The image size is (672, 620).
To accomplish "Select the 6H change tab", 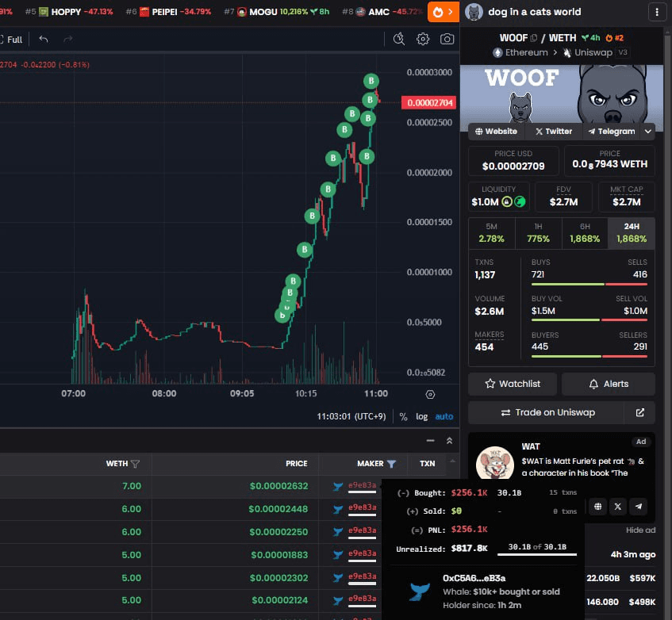I will (585, 233).
